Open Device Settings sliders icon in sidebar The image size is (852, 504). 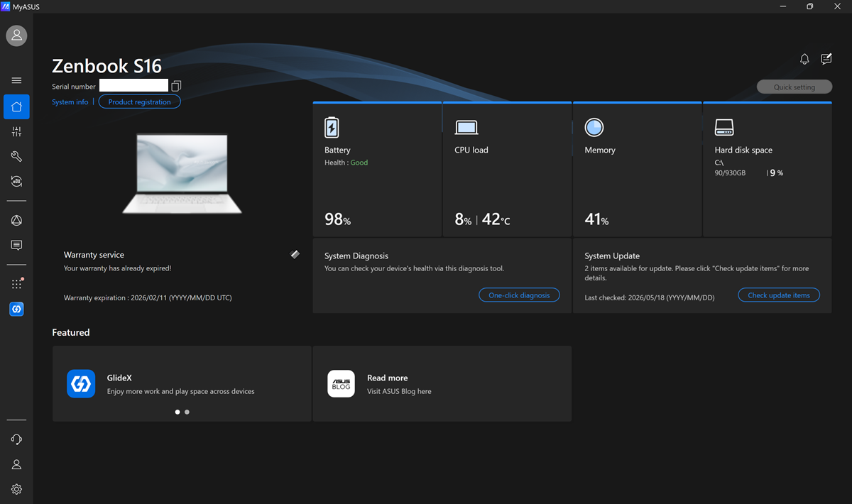click(16, 132)
